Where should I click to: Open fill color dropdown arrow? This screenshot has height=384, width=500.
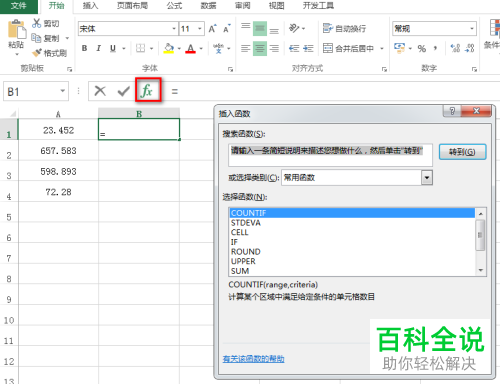coord(179,49)
